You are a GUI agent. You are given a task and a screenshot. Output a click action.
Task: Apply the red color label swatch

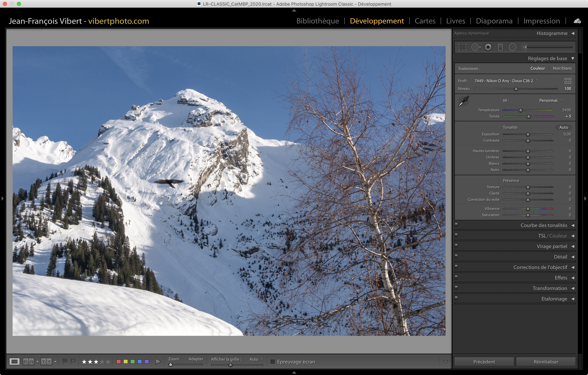(119, 362)
